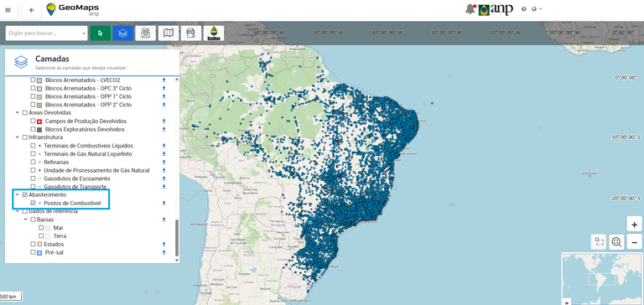Uncheck the Postos de Combustível checkbox

pos(33,204)
